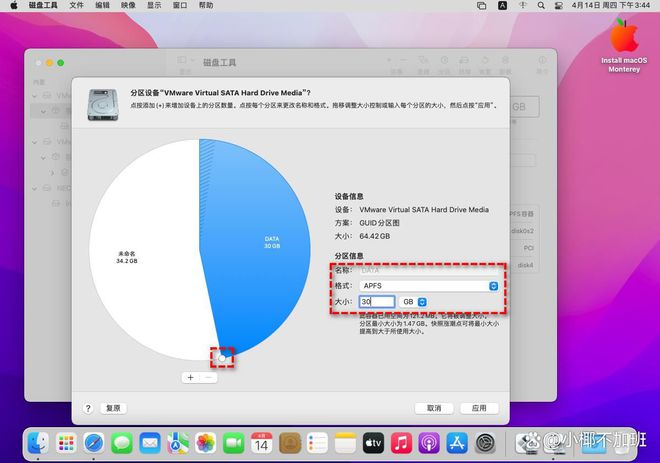The width and height of the screenshot is (660, 463).
Task: Open help with the question mark button
Action: [88, 408]
